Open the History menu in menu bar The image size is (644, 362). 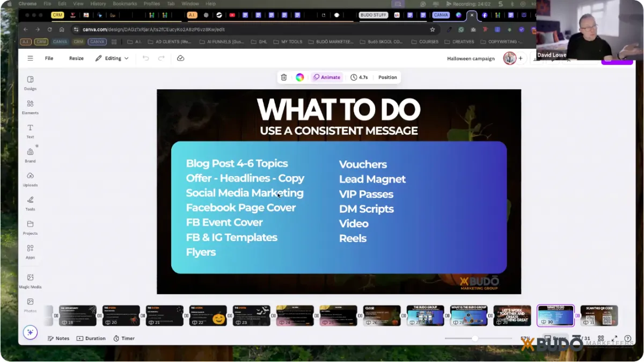(x=98, y=4)
